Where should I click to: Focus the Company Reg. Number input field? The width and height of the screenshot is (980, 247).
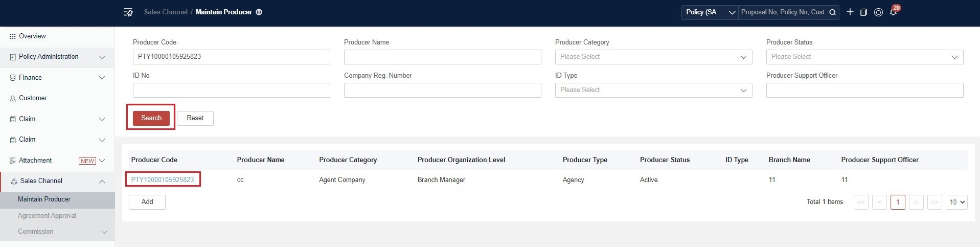click(443, 90)
